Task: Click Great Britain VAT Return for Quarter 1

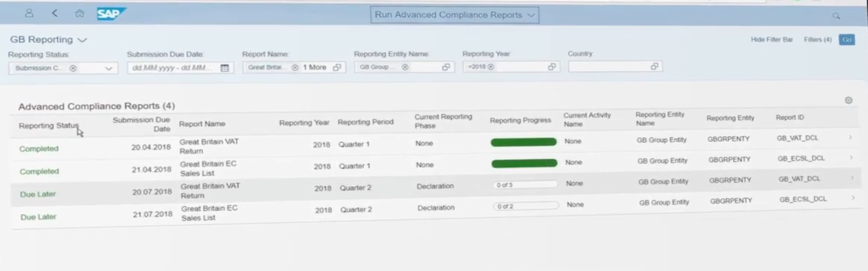Action: click(209, 146)
